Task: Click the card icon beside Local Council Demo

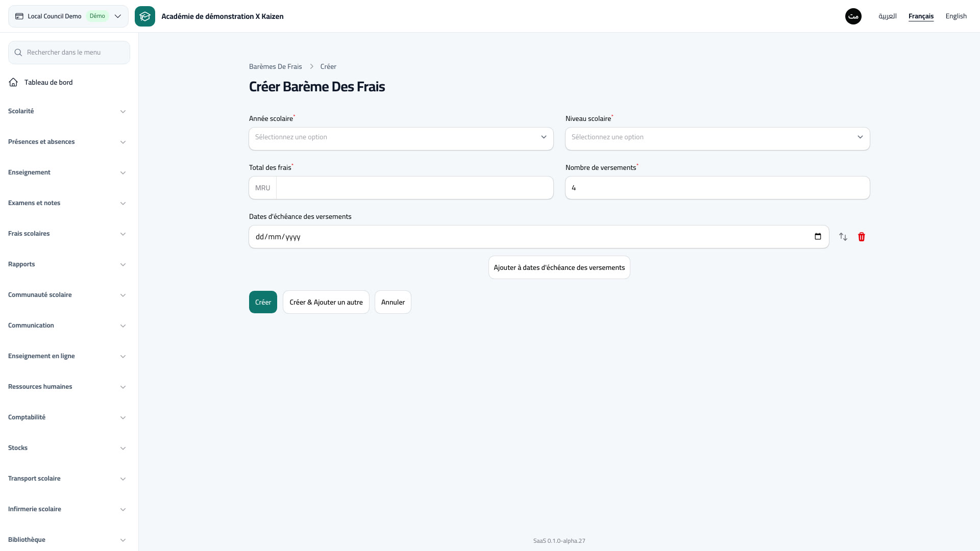Action: coord(19,16)
